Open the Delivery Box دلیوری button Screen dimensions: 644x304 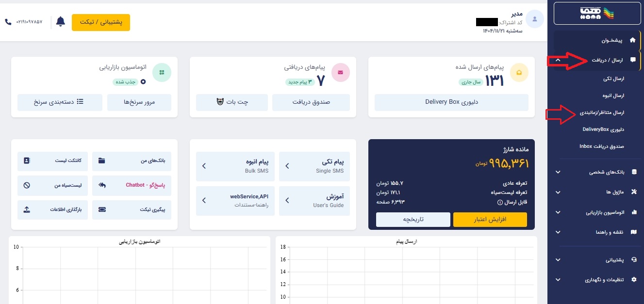coord(451,102)
